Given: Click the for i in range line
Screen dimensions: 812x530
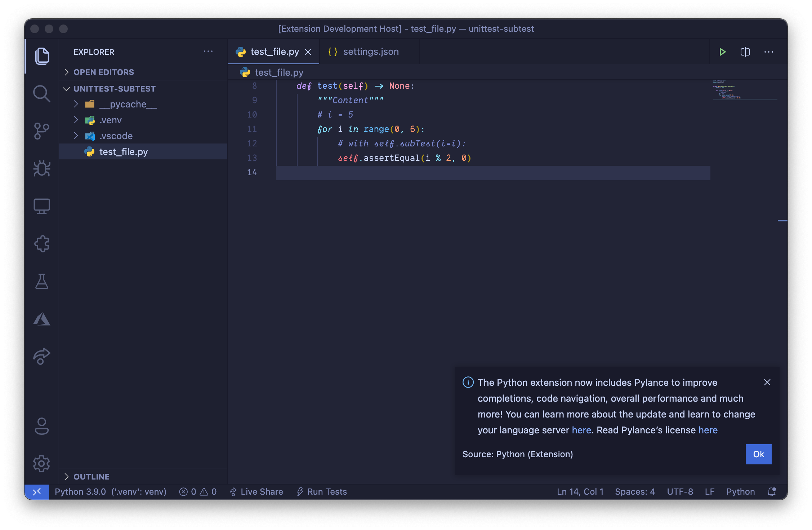Looking at the screenshot, I should [x=371, y=129].
